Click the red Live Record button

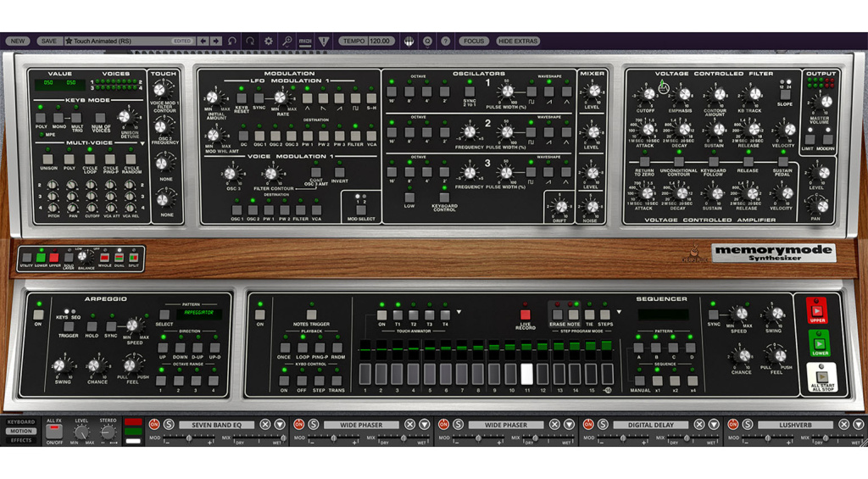coord(525,315)
